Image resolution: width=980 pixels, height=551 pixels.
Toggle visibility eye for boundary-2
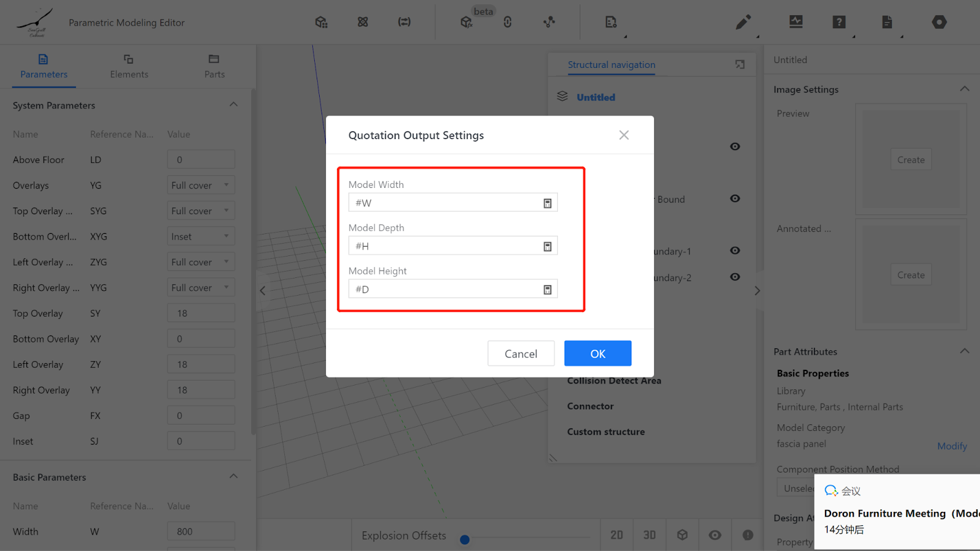tap(735, 277)
